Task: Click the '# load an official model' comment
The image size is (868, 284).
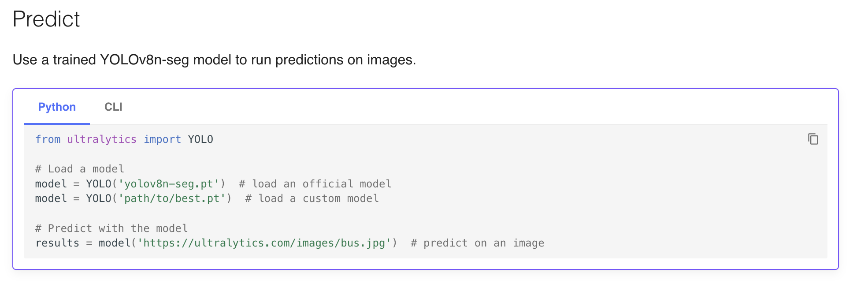Action: (315, 184)
